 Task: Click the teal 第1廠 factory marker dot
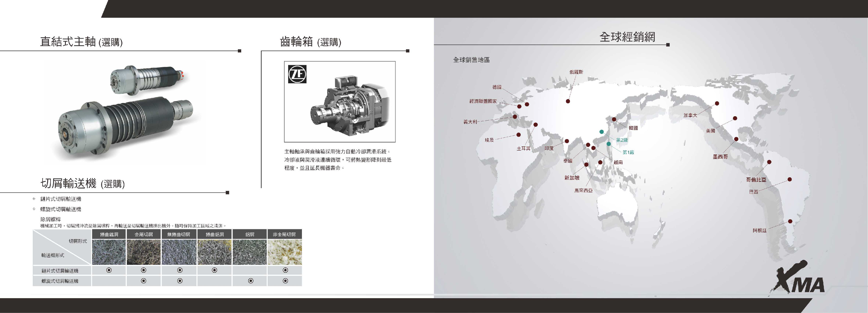click(608, 144)
